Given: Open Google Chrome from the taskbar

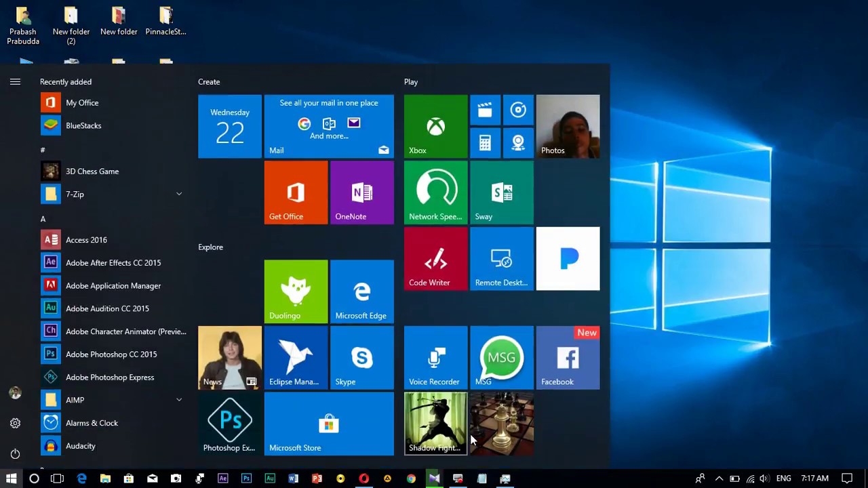Looking at the screenshot, I should click(x=411, y=479).
